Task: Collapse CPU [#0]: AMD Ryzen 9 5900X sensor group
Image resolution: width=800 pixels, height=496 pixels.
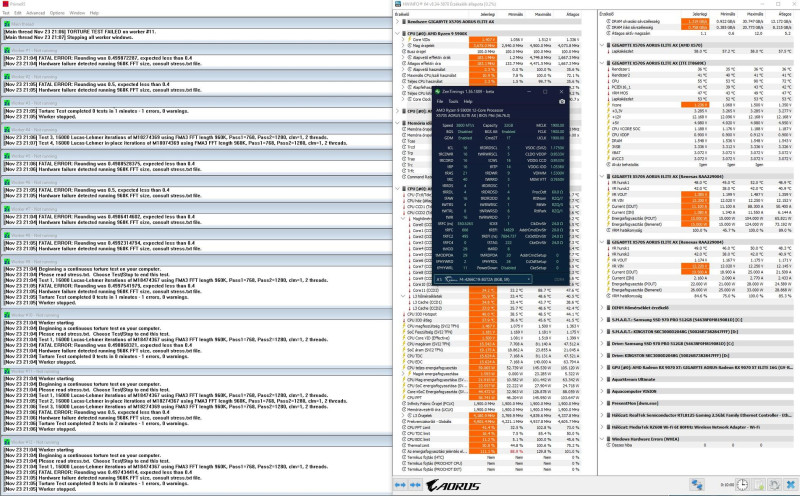Action: [398, 33]
